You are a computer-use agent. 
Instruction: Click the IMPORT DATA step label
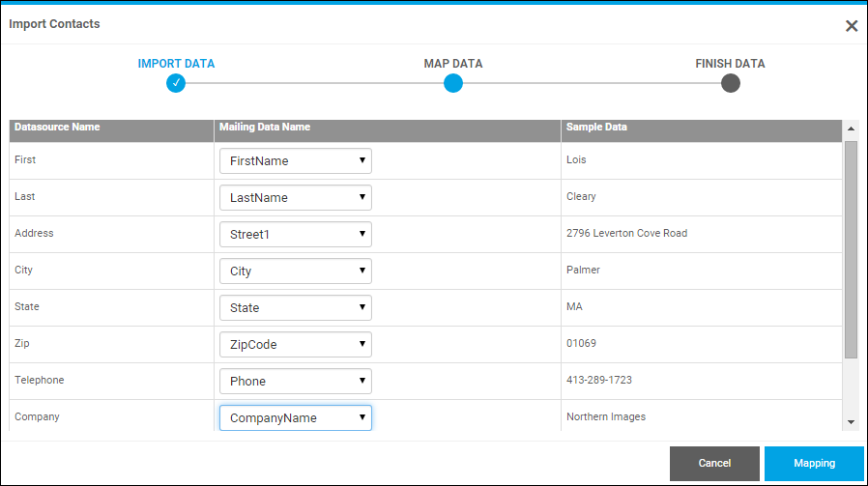[176, 64]
